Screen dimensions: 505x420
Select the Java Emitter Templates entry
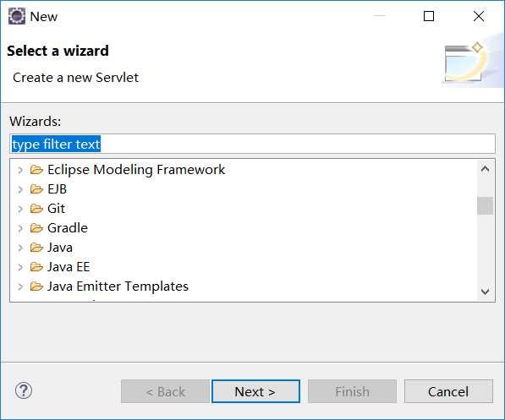(118, 286)
